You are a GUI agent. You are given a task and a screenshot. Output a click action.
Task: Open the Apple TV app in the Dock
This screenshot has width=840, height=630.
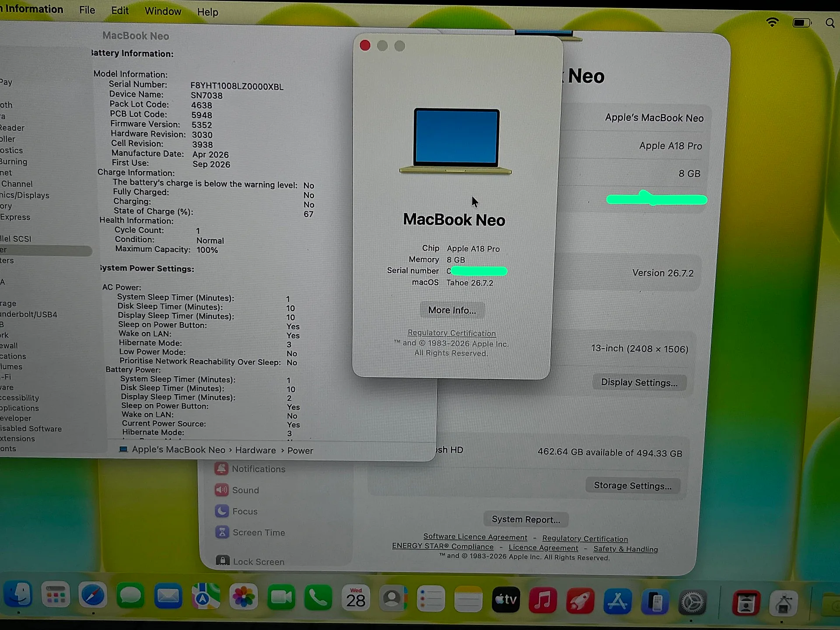coord(506,600)
